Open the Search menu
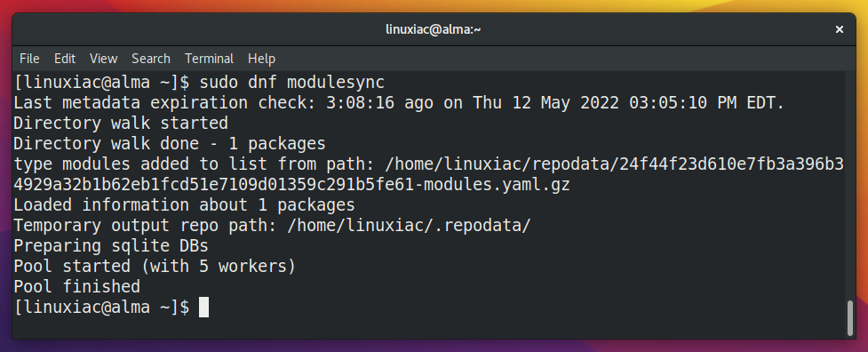The width and height of the screenshot is (868, 352). point(150,59)
